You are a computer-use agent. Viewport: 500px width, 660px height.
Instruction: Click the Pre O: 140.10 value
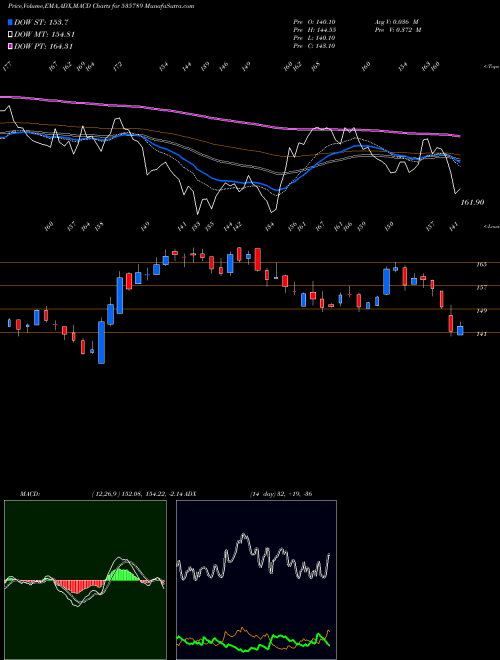[x=314, y=22]
